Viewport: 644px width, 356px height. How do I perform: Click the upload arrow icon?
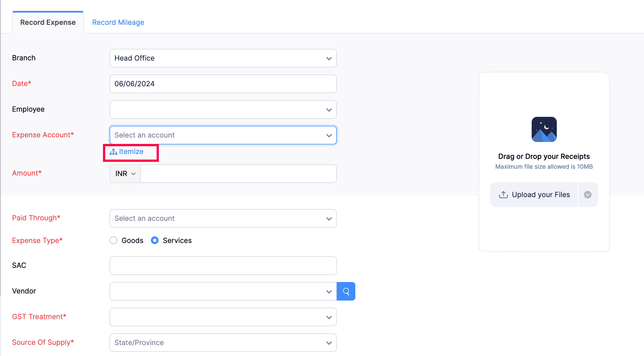point(503,194)
